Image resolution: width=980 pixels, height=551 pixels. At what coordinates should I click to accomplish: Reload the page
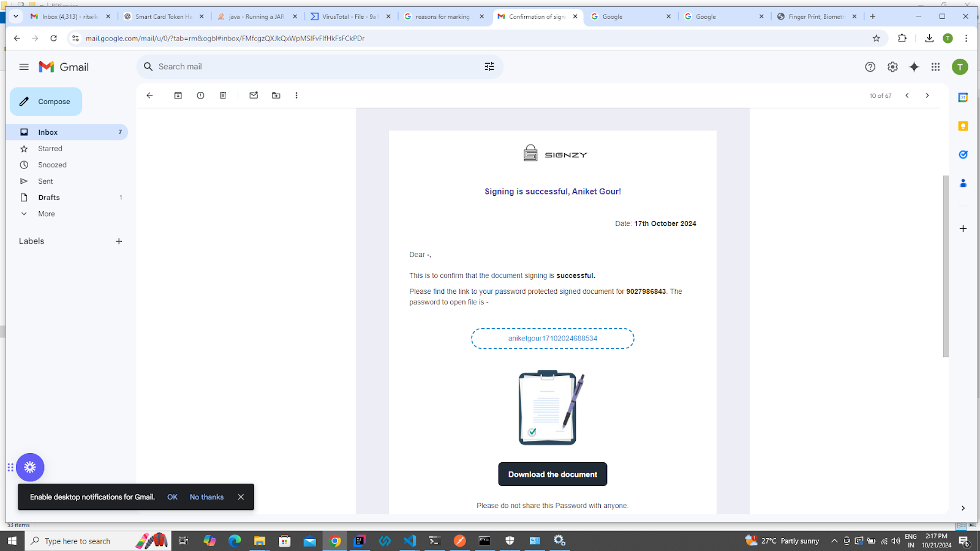(53, 38)
